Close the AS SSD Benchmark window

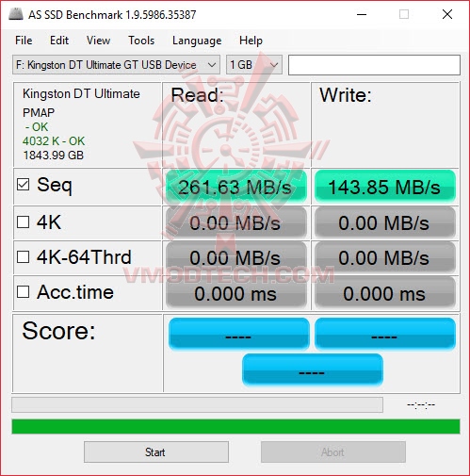click(447, 14)
